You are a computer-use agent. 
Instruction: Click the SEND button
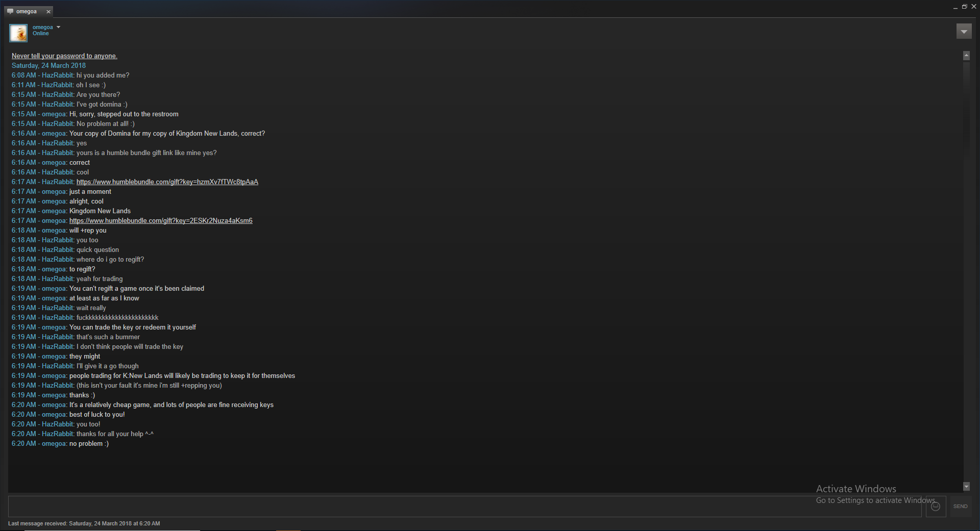pyautogui.click(x=960, y=507)
